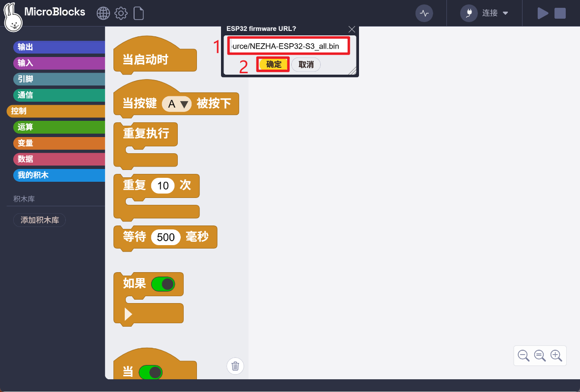This screenshot has width=580, height=392.
Task: Select the 引脚 block category
Action: pos(59,79)
